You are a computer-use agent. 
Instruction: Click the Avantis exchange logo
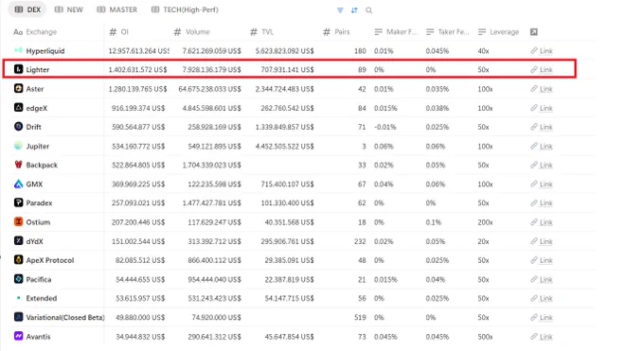pos(19,336)
